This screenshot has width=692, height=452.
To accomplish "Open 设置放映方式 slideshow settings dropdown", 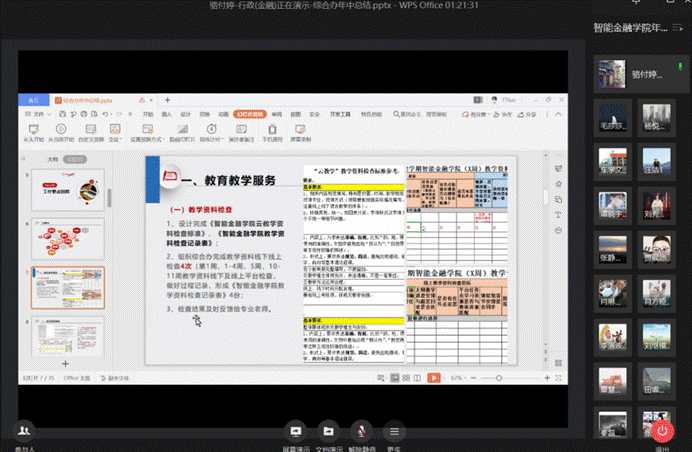I will click(x=147, y=132).
